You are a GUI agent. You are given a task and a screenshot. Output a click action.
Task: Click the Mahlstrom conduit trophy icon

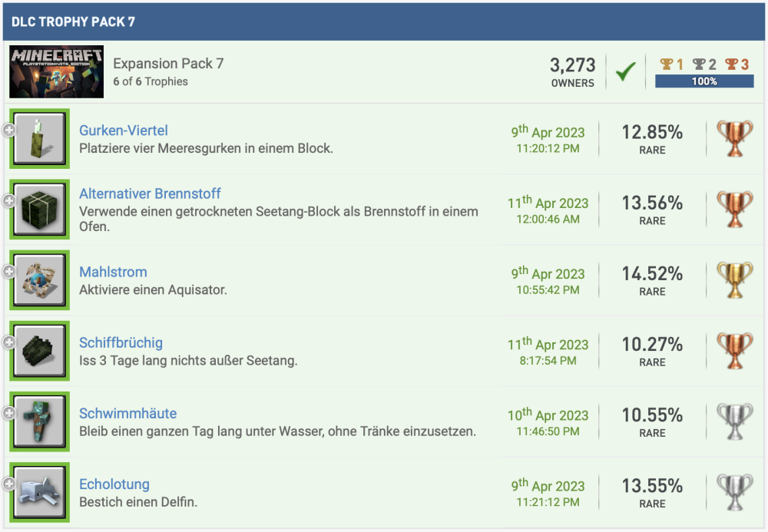pos(40,280)
